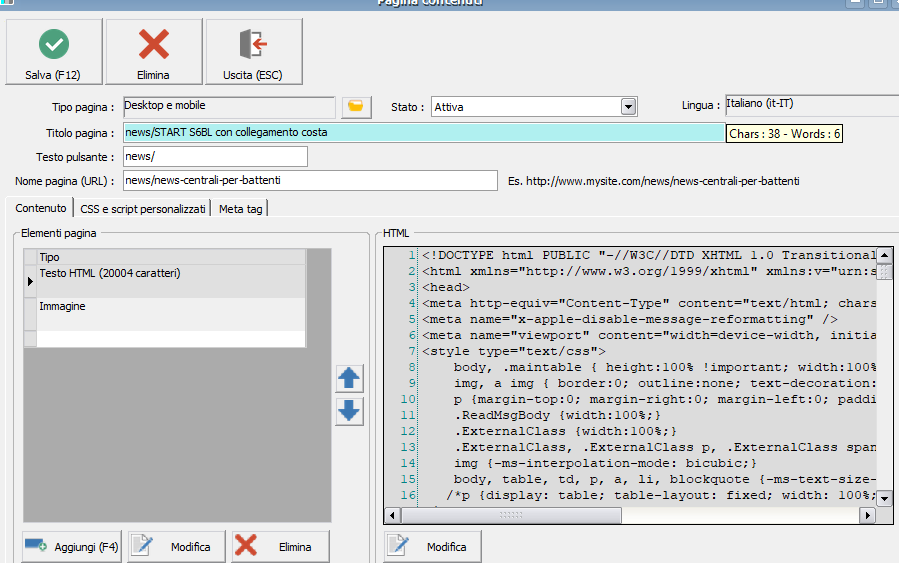
Task: Click Modifica under the Elementi pagina list
Action: (176, 546)
